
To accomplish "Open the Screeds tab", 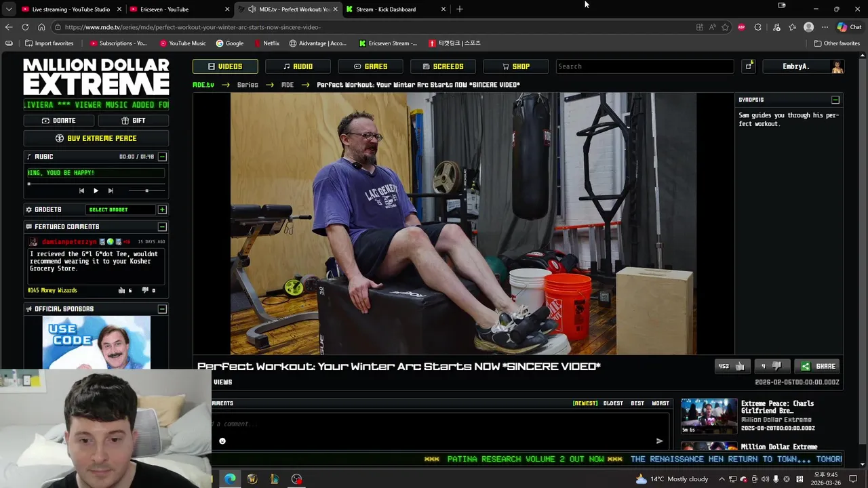I will [443, 66].
